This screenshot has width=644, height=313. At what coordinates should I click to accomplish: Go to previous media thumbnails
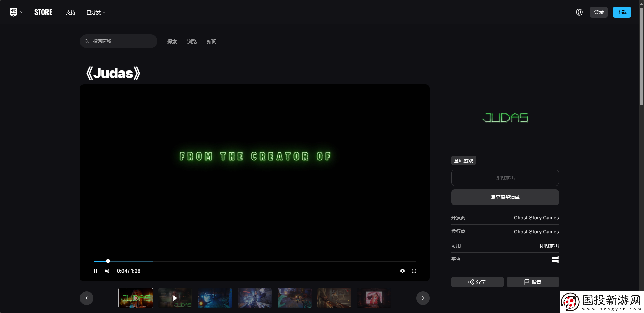[87, 298]
